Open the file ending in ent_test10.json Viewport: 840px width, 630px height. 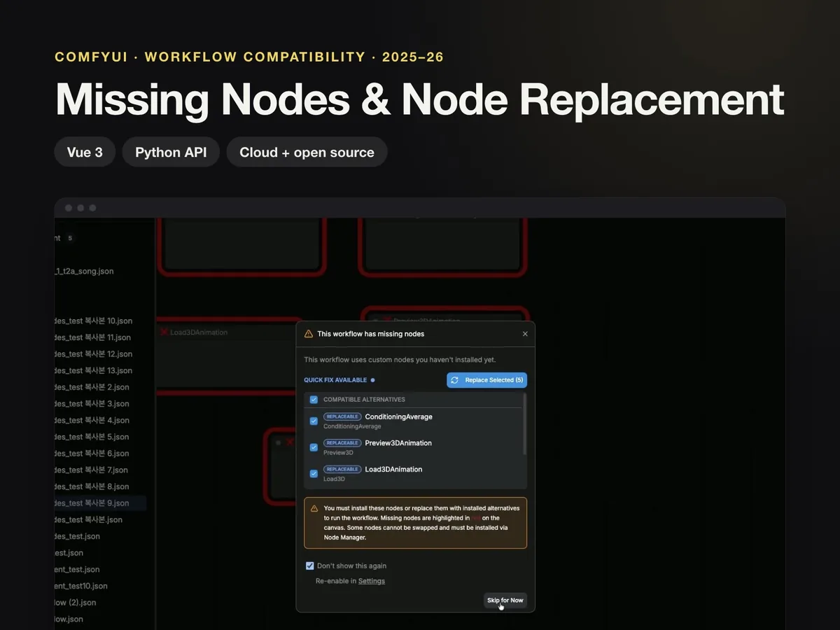click(x=81, y=586)
